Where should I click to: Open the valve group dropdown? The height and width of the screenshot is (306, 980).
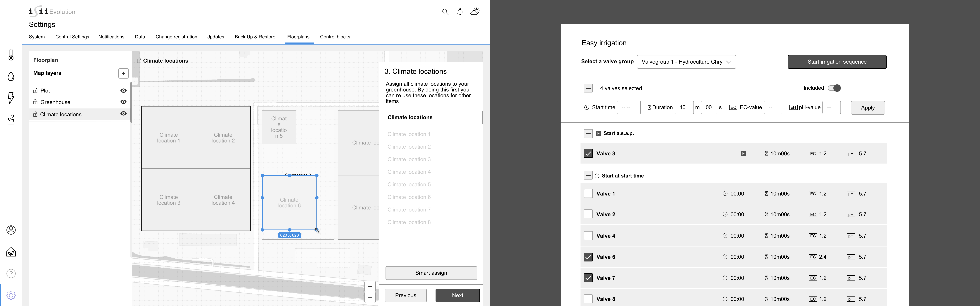[686, 62]
